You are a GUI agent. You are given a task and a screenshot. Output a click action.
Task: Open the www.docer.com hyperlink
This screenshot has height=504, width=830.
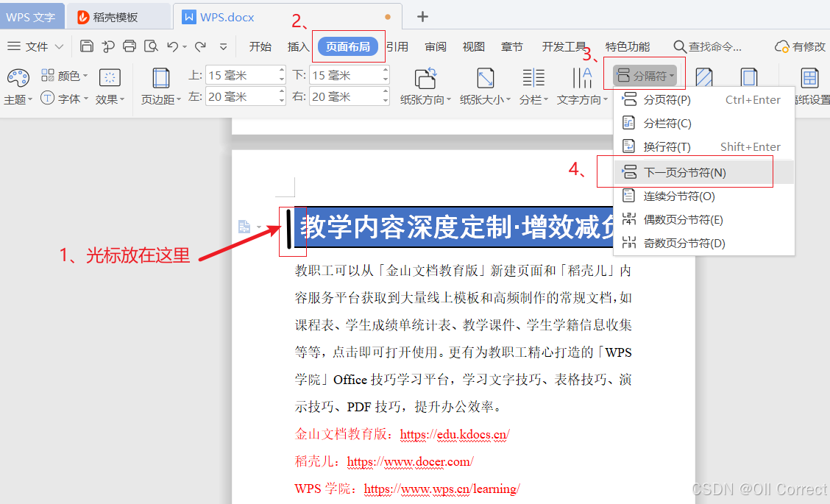[411, 461]
